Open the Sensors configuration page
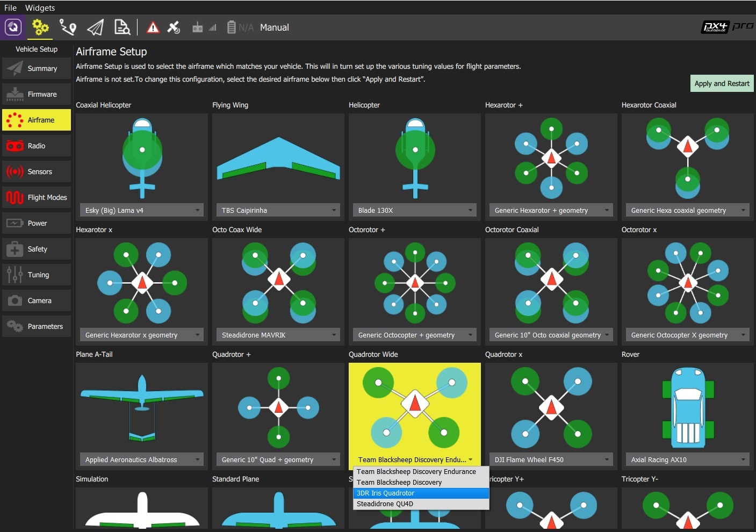Screen dimensions: 756x532 (x=36, y=171)
